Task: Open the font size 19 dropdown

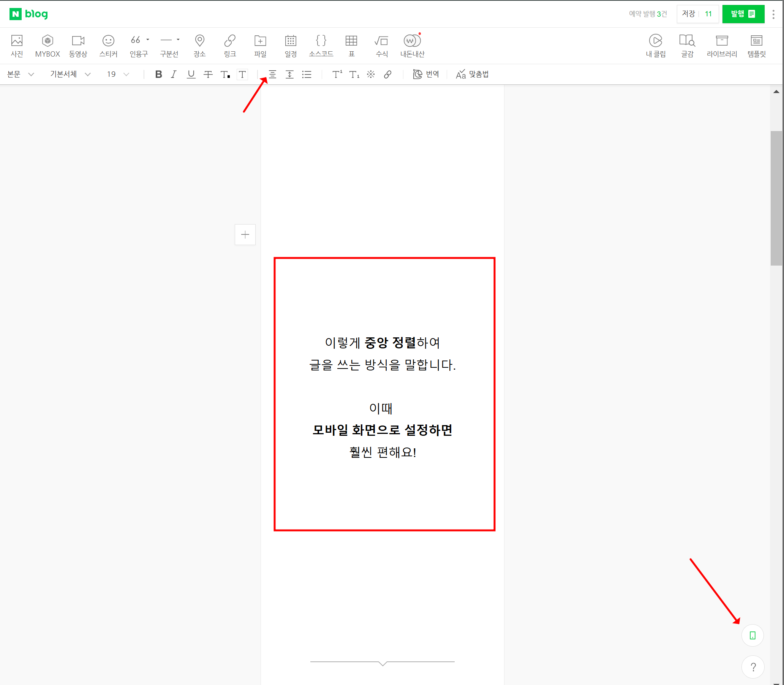Action: point(117,74)
